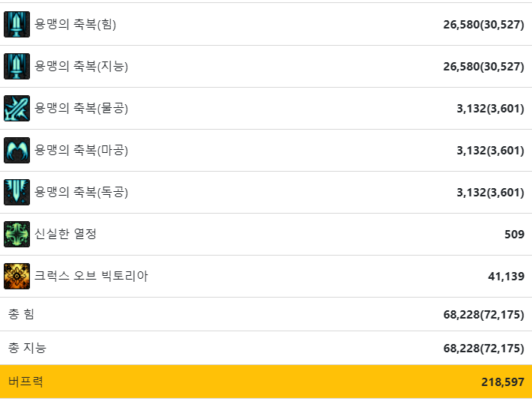
Task: Click the 용맹의 축복(독공) skill icon
Action: (x=17, y=193)
